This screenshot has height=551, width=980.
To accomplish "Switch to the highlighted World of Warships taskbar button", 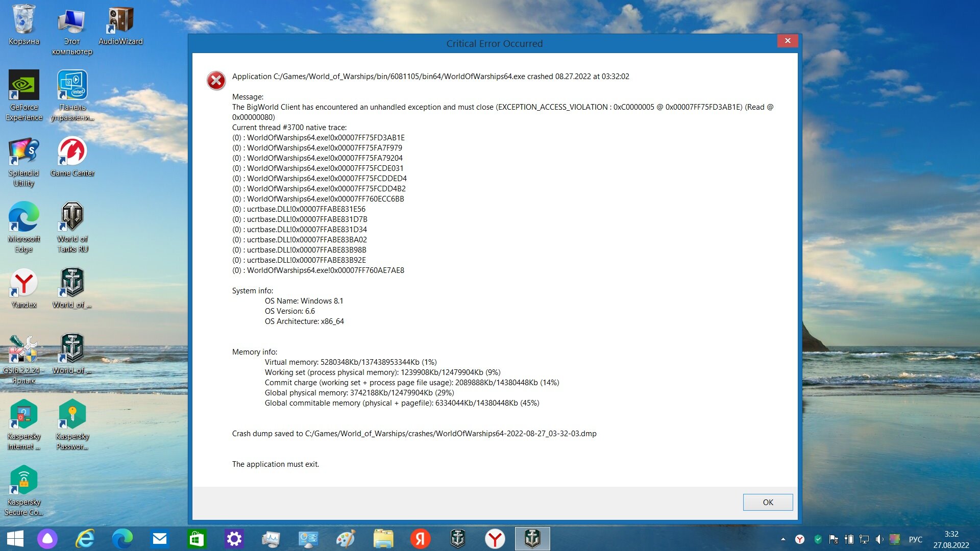I will pyautogui.click(x=532, y=539).
